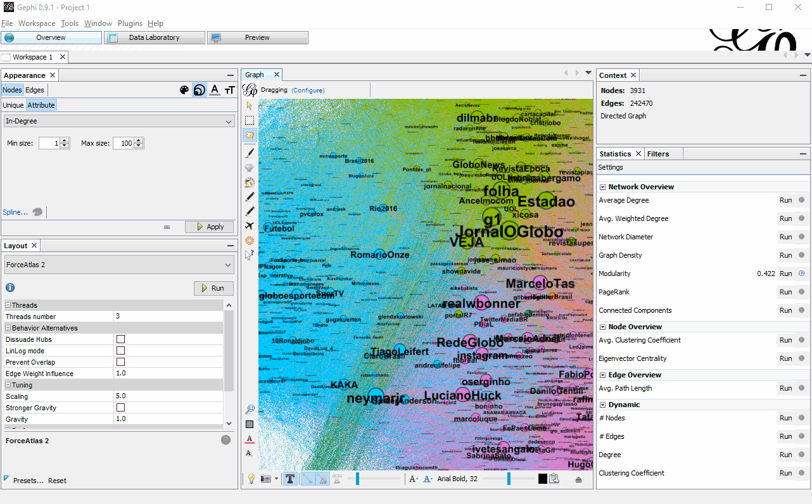812x504 pixels.
Task: Switch to the Preview view
Action: coord(258,38)
